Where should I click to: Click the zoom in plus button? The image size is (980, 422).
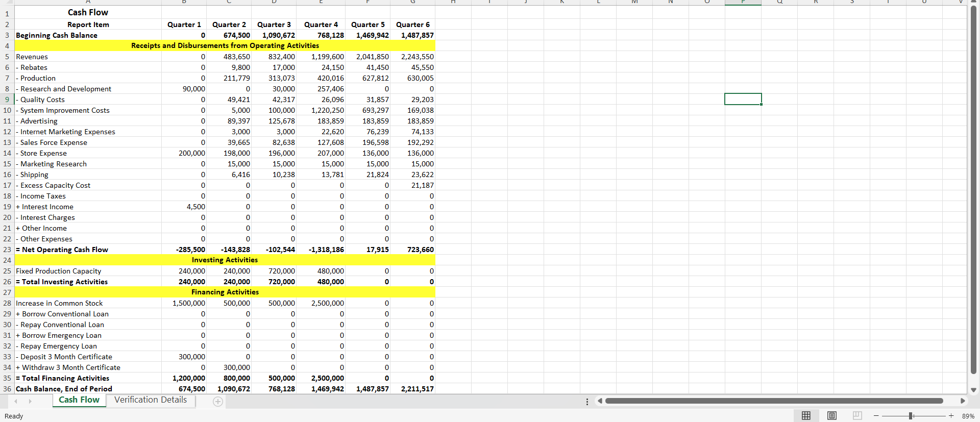coord(951,416)
